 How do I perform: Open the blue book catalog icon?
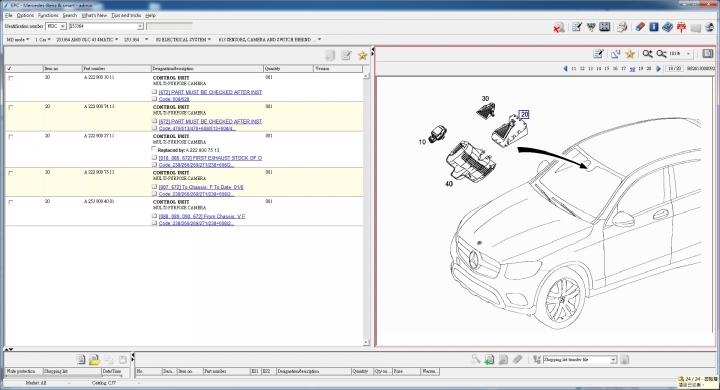click(x=668, y=27)
